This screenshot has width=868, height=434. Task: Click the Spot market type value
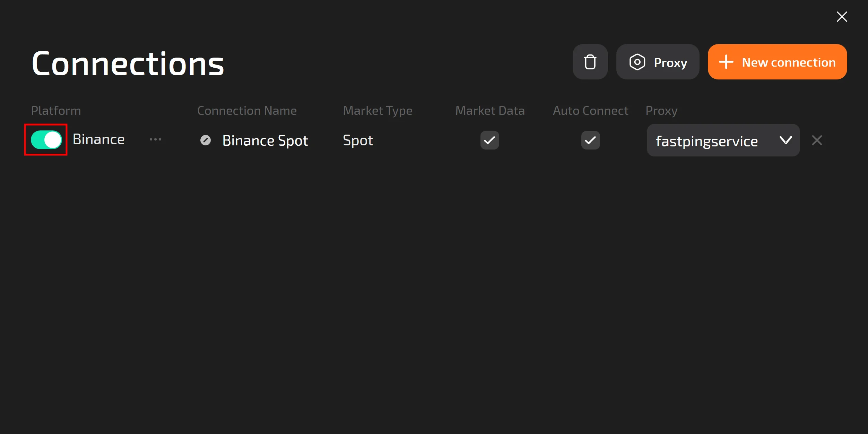coord(358,141)
